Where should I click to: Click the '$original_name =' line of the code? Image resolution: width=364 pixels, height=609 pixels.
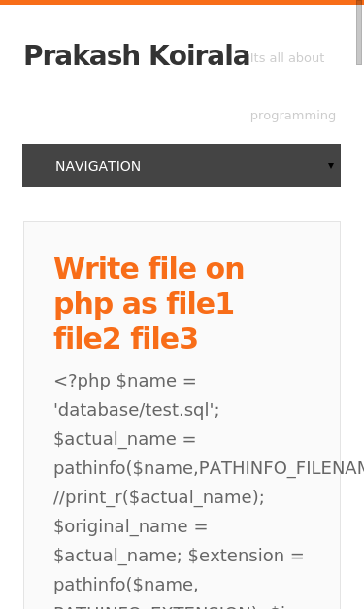(131, 526)
